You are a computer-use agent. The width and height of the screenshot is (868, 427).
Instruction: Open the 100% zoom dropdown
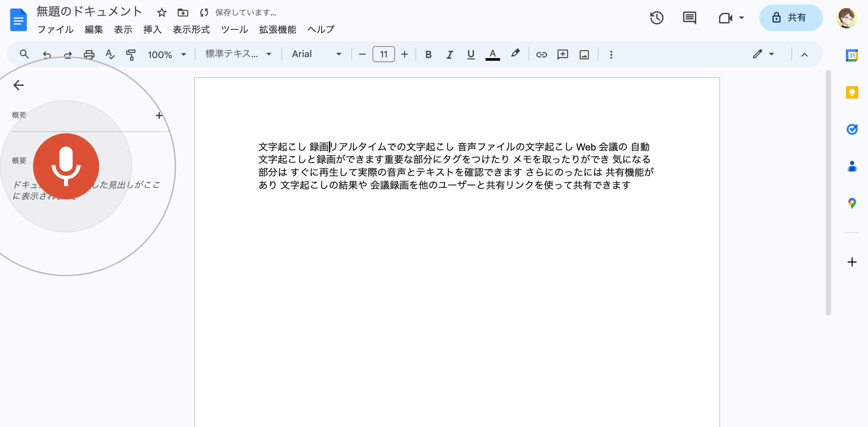coord(166,54)
